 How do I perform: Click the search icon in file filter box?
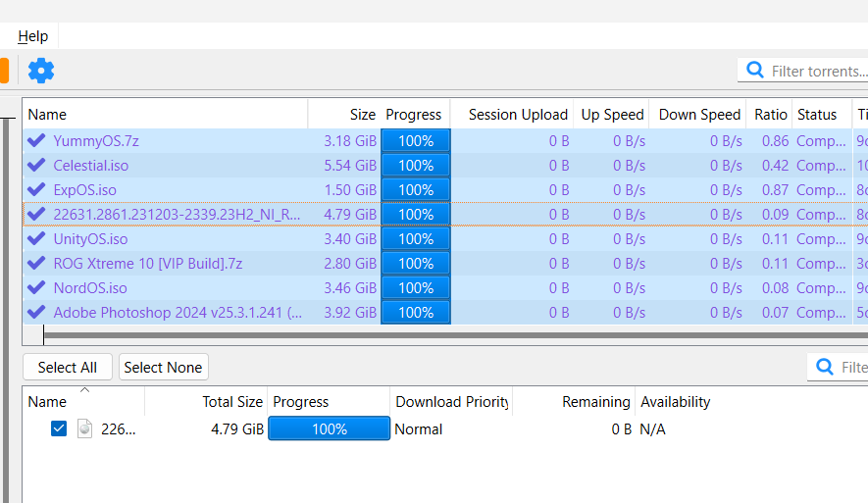click(x=824, y=367)
